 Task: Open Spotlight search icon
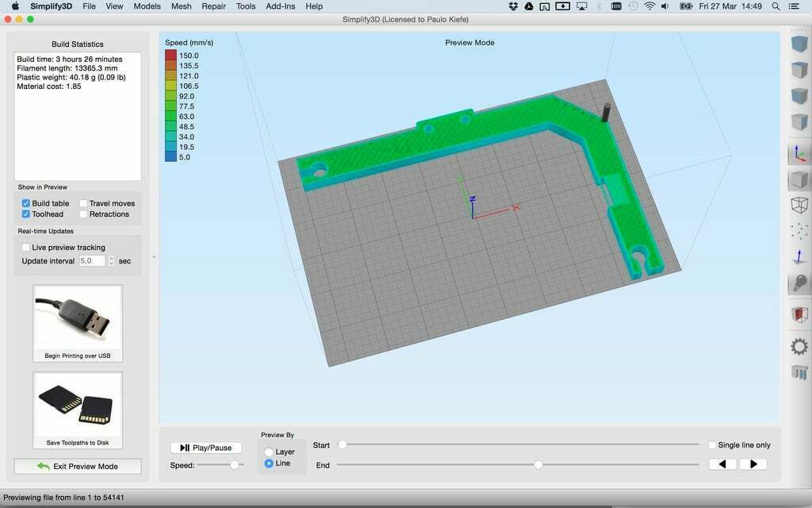click(x=776, y=6)
